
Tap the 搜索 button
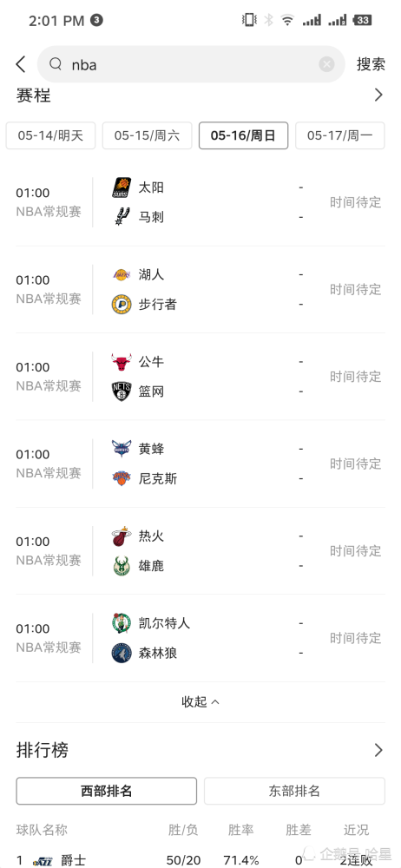pos(371,64)
